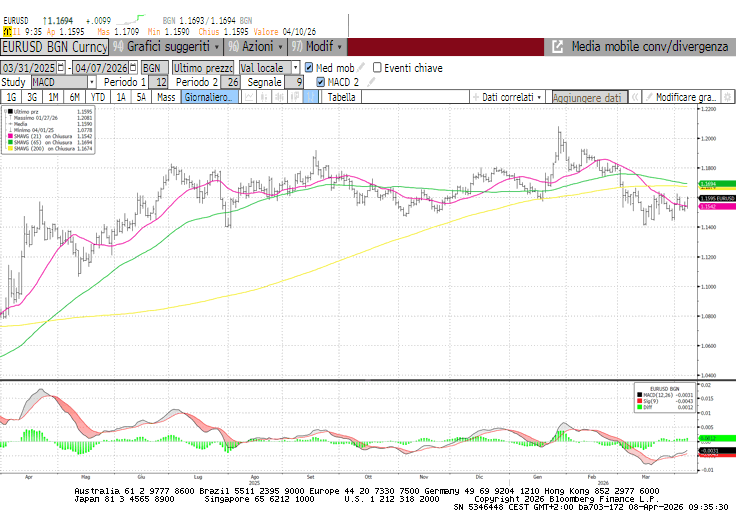The height and width of the screenshot is (530, 736).
Task: Select the second chart style icon (bars)
Action: (x=264, y=97)
